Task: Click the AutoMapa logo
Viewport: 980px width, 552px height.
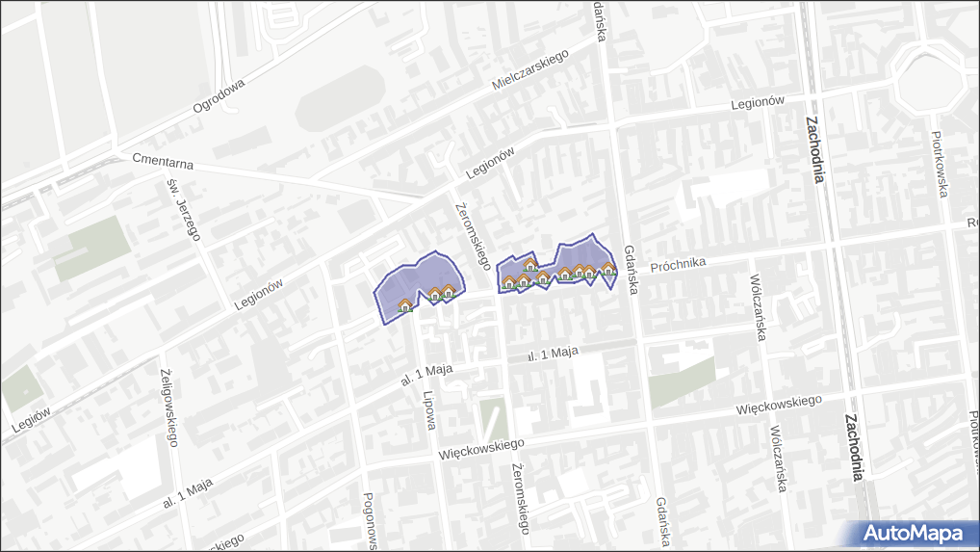Action: coord(913,534)
